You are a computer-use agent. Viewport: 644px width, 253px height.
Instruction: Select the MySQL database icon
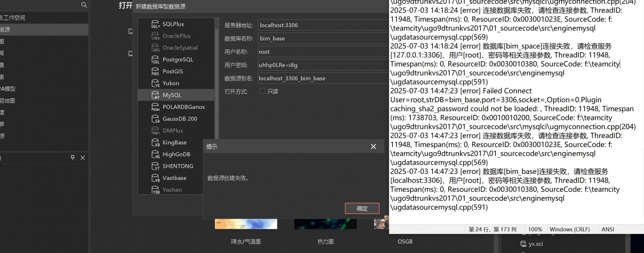[x=155, y=95]
